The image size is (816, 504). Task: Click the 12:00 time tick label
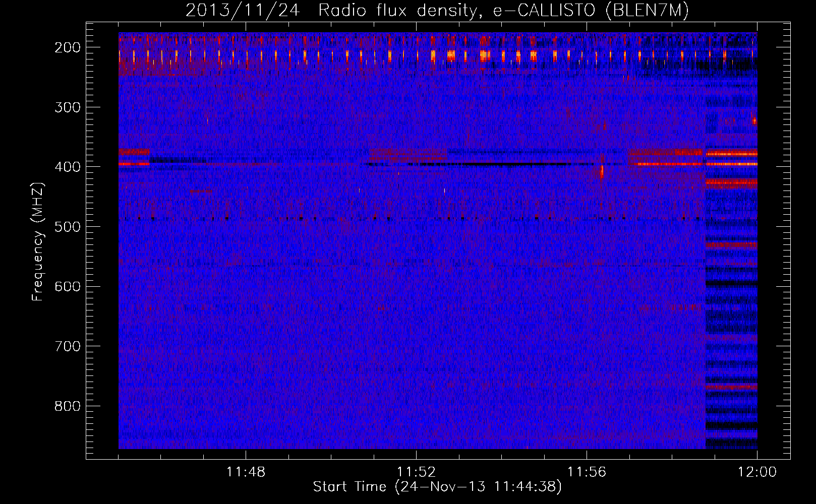tap(757, 472)
